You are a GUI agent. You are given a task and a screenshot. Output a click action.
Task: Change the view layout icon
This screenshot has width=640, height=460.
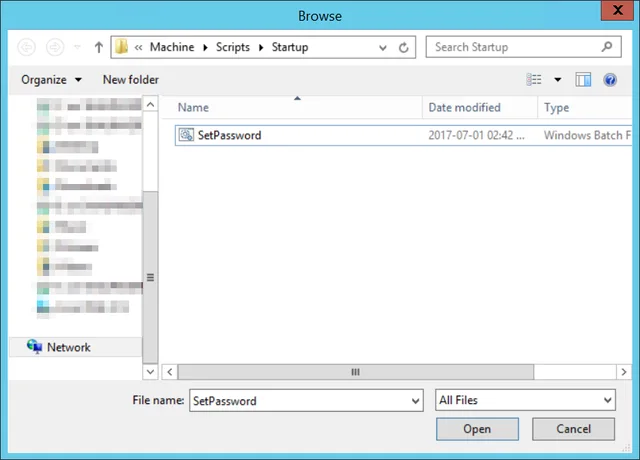(x=534, y=80)
